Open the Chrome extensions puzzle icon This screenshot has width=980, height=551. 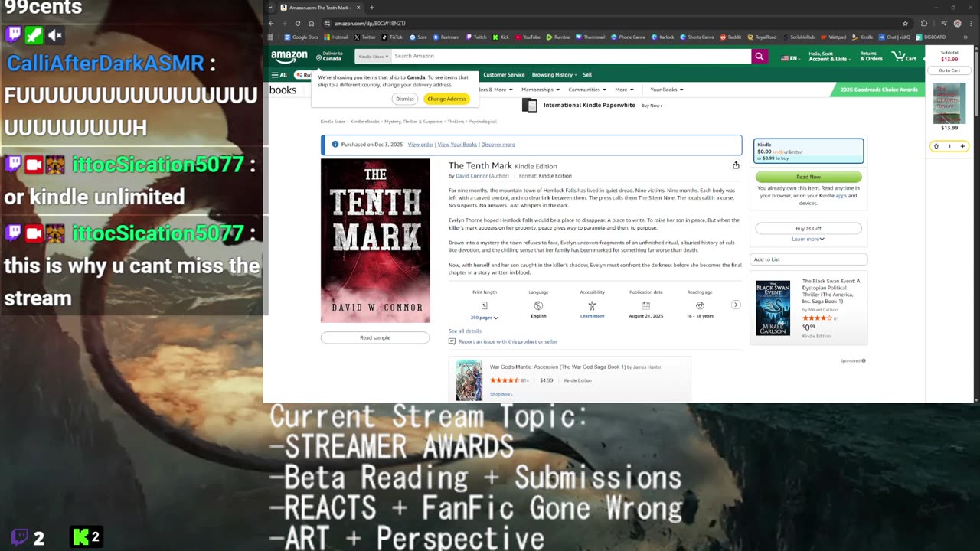click(924, 23)
